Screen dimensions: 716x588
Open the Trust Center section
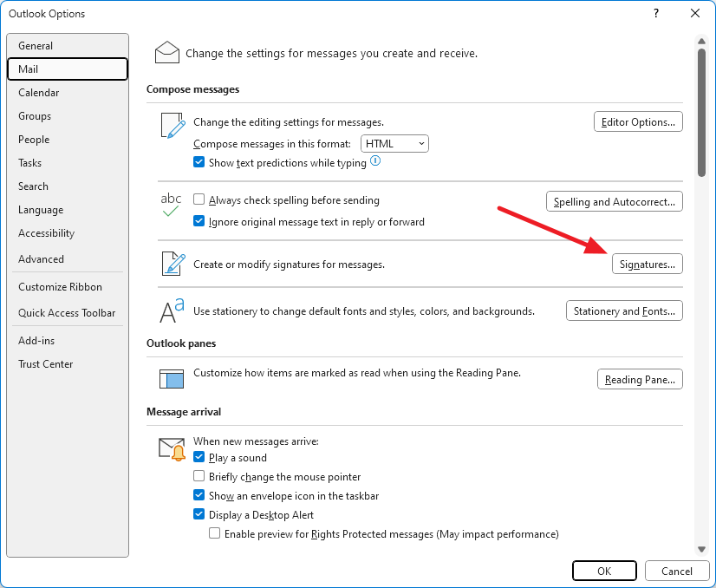pyautogui.click(x=45, y=364)
